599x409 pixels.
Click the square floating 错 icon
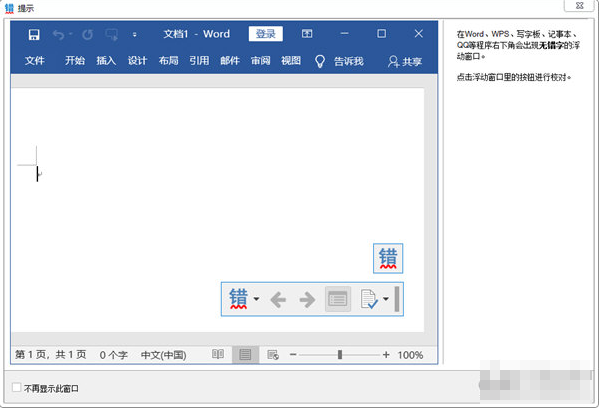pos(388,259)
